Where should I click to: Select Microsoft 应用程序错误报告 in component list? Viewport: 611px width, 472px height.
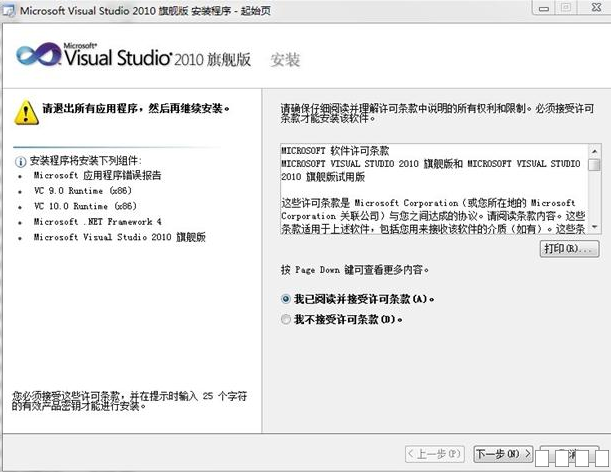(x=97, y=175)
